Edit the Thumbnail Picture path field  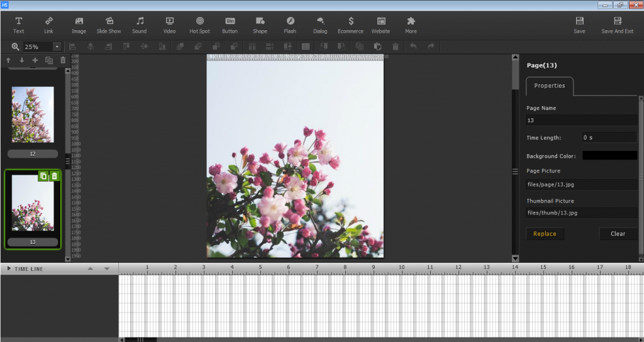(581, 212)
